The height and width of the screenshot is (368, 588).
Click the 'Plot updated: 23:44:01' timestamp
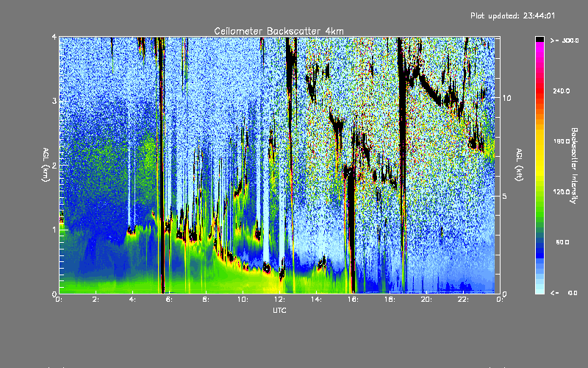512,15
